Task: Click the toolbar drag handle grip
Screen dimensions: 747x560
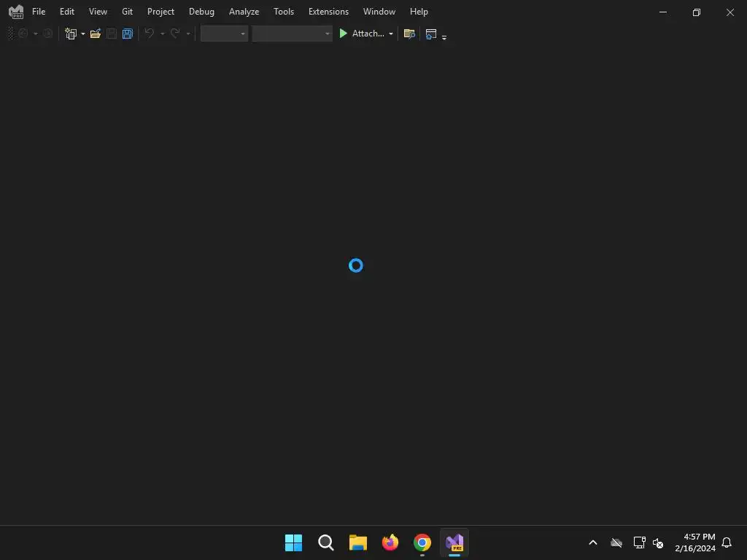Action: coord(11,34)
